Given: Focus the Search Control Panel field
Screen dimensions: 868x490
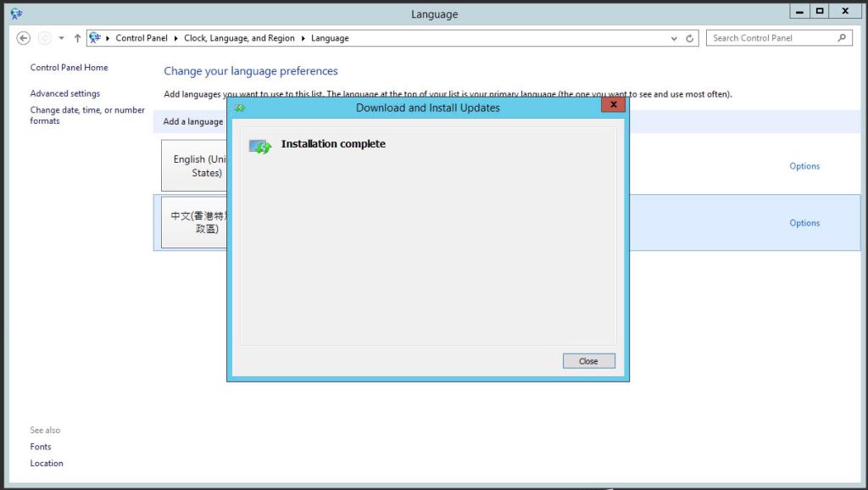Looking at the screenshot, I should pos(779,37).
